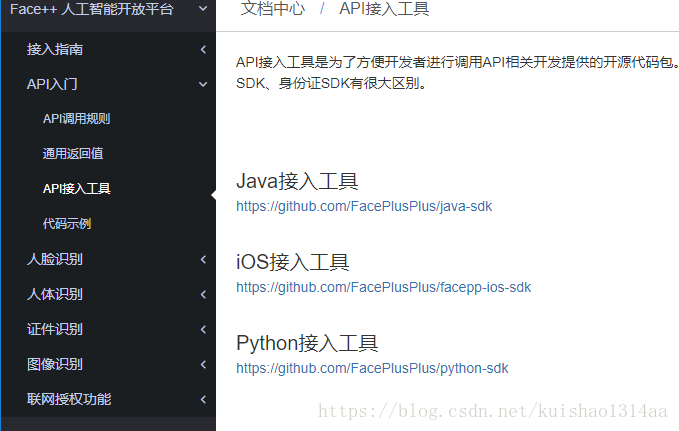Select the 人脸识别 menu label

click(55, 259)
